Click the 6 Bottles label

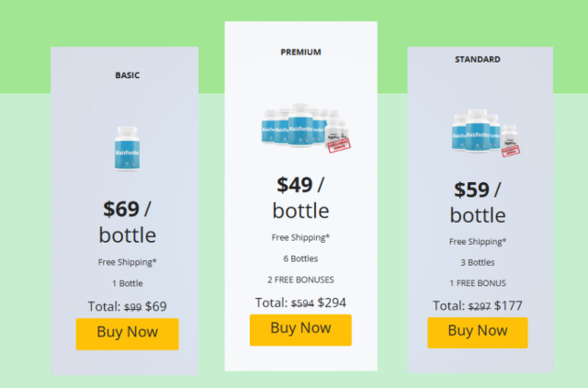click(300, 258)
